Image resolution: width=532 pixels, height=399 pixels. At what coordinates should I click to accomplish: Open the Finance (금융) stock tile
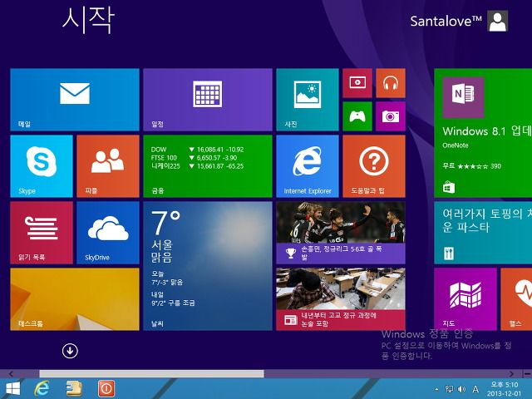pos(208,166)
